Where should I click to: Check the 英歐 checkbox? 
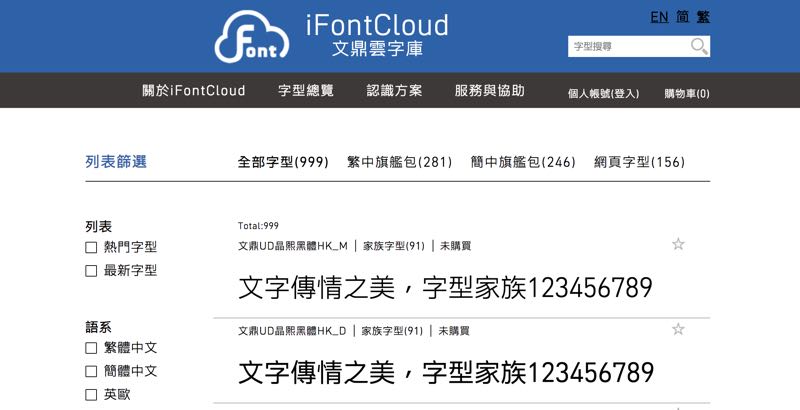point(91,395)
